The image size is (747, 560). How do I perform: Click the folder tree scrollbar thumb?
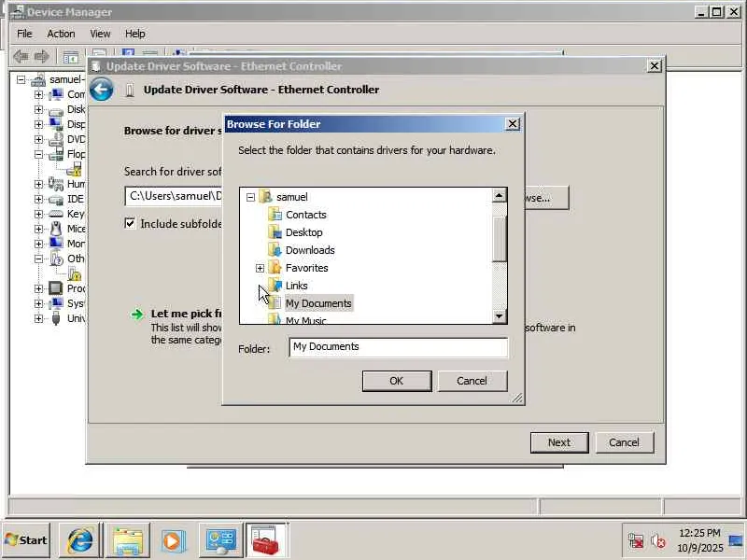coord(499,239)
